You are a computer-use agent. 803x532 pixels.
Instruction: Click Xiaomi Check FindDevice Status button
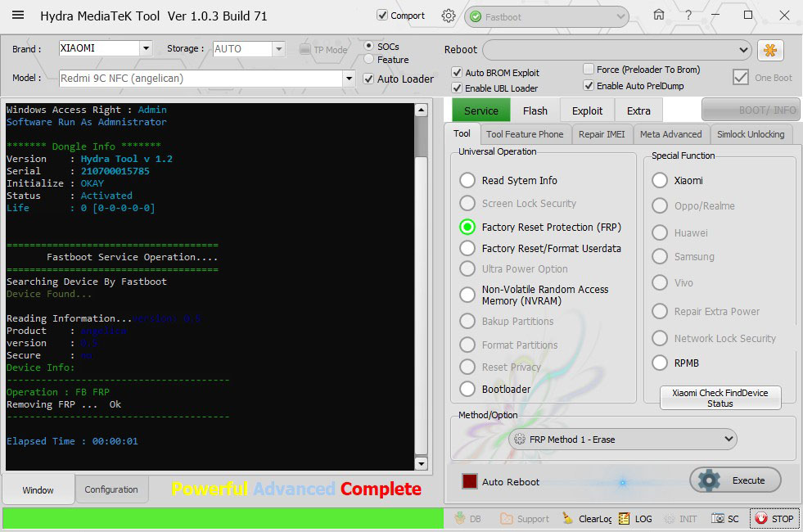click(x=720, y=398)
